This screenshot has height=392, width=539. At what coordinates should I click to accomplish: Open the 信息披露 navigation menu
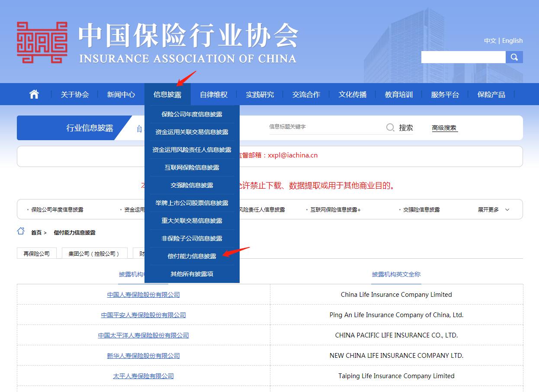(x=168, y=94)
